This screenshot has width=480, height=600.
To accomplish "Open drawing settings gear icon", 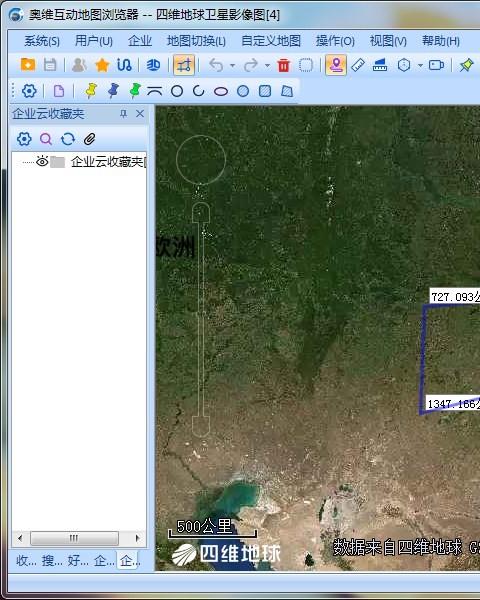I will [29, 91].
